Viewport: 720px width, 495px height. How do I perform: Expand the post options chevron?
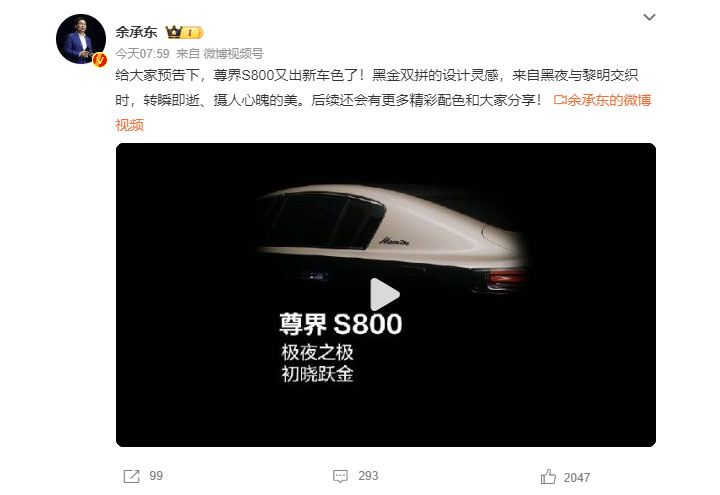click(649, 17)
